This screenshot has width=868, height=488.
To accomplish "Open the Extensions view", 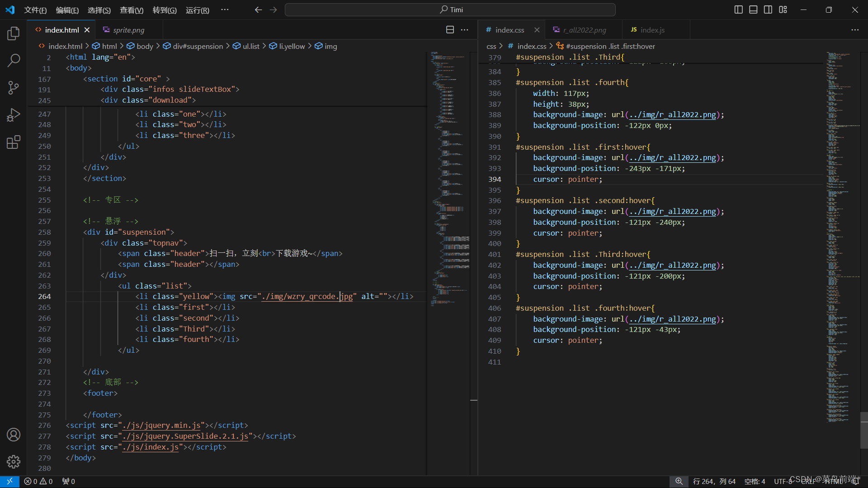I will pos(14,142).
